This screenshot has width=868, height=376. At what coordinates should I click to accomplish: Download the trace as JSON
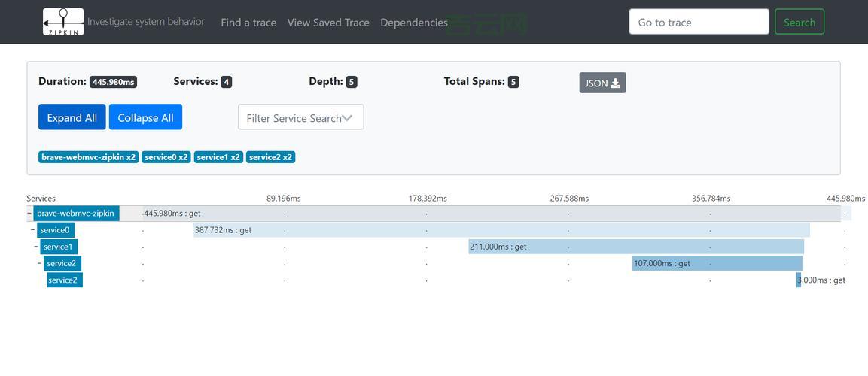(x=602, y=83)
